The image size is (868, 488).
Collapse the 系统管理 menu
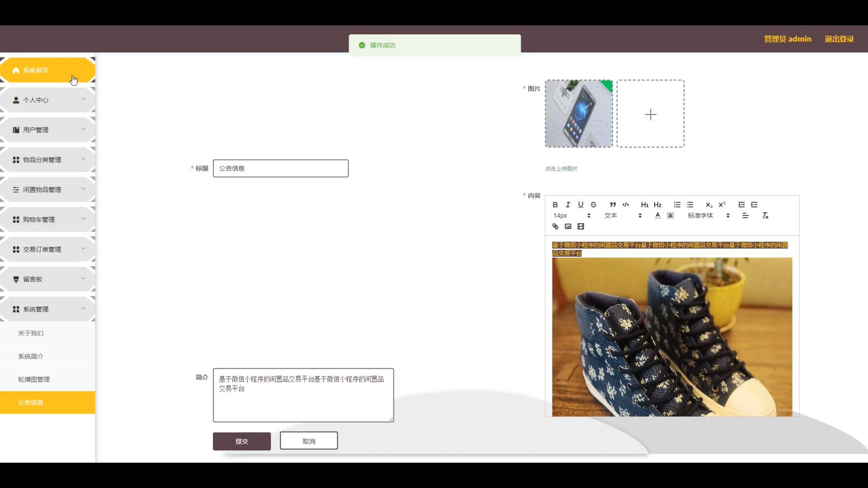[47, 309]
